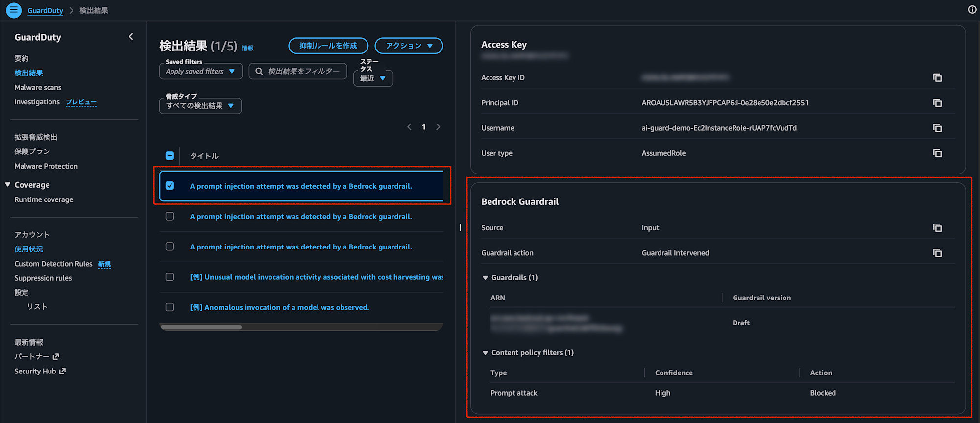Click the horizontal scrollbar under the findings list
This screenshot has width=980, height=423.
[201, 327]
